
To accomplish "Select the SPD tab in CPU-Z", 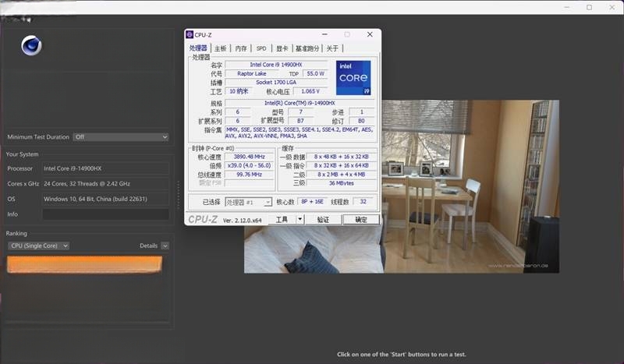I will click(x=261, y=48).
